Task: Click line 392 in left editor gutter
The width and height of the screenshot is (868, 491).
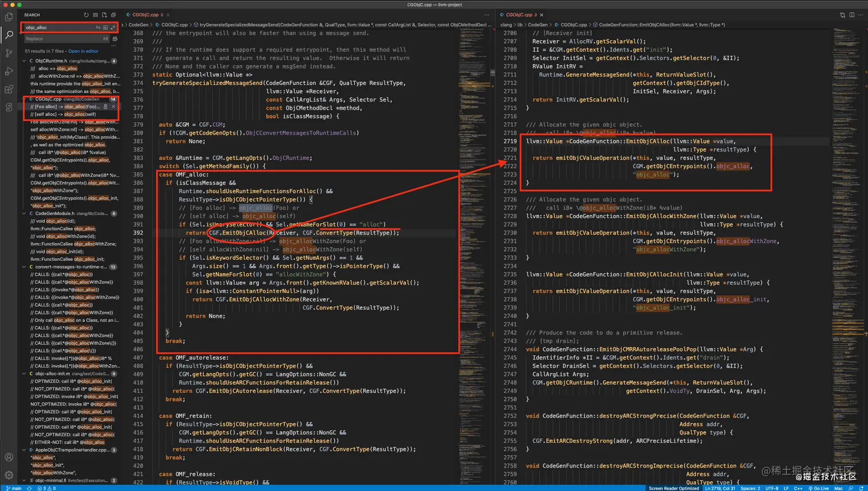Action: pyautogui.click(x=138, y=233)
